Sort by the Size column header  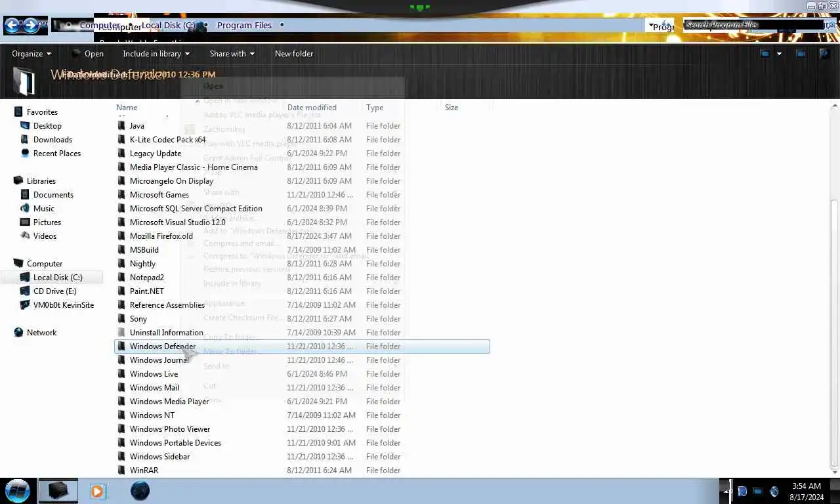(x=451, y=108)
